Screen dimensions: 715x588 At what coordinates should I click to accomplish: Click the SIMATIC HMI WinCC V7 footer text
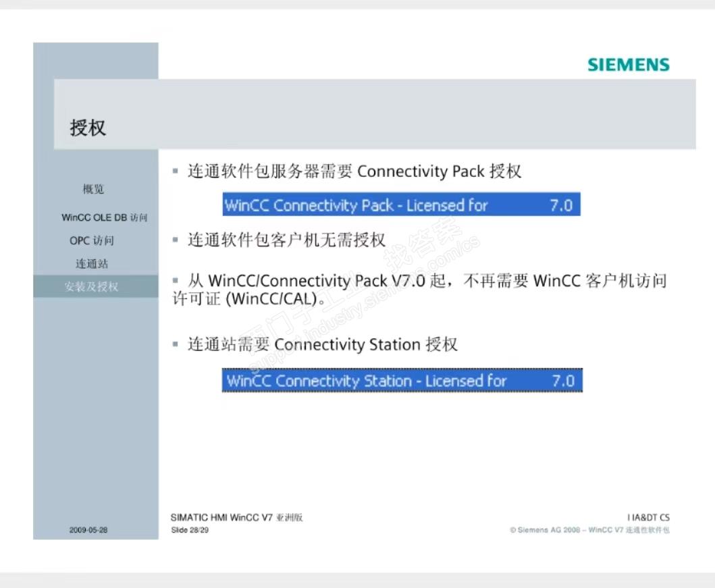[237, 517]
